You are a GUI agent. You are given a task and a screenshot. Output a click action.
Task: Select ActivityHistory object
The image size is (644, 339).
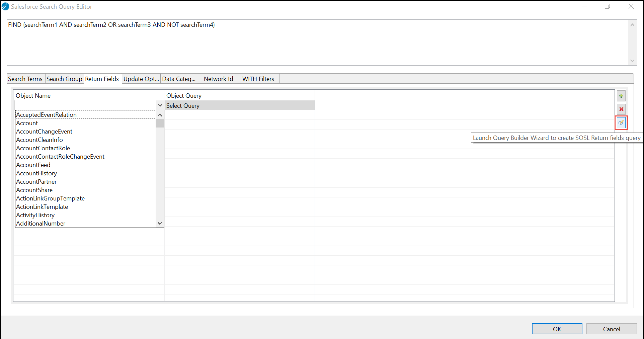(85, 215)
